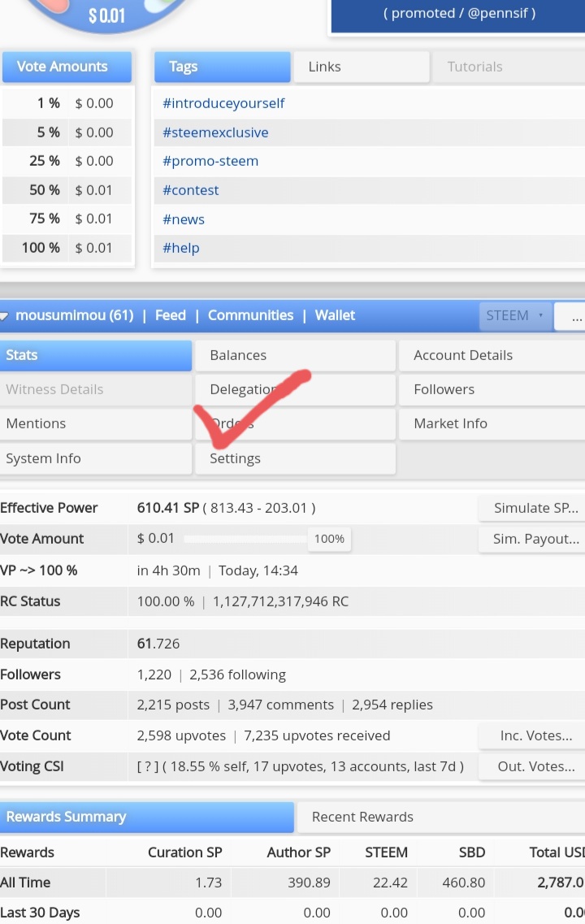Click the 50 % vote amount row
The width and height of the screenshot is (585, 924).
(x=67, y=190)
